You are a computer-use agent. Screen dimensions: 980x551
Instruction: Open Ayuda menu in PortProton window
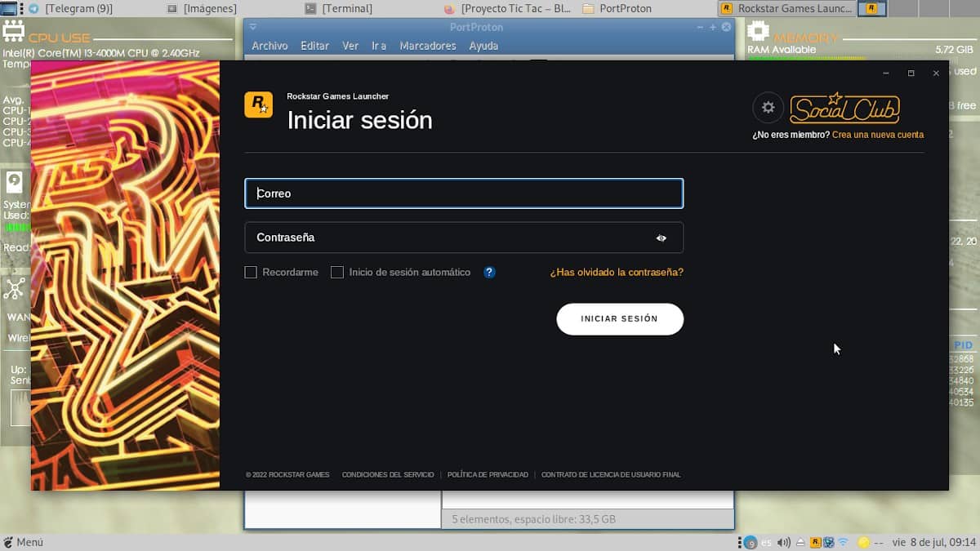pos(483,46)
